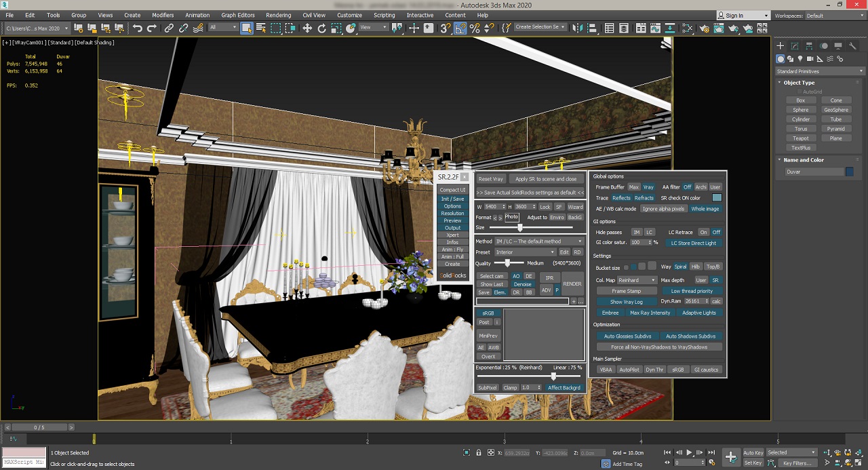Expand the Preset Interior dropdown
868x470 pixels.
point(525,252)
